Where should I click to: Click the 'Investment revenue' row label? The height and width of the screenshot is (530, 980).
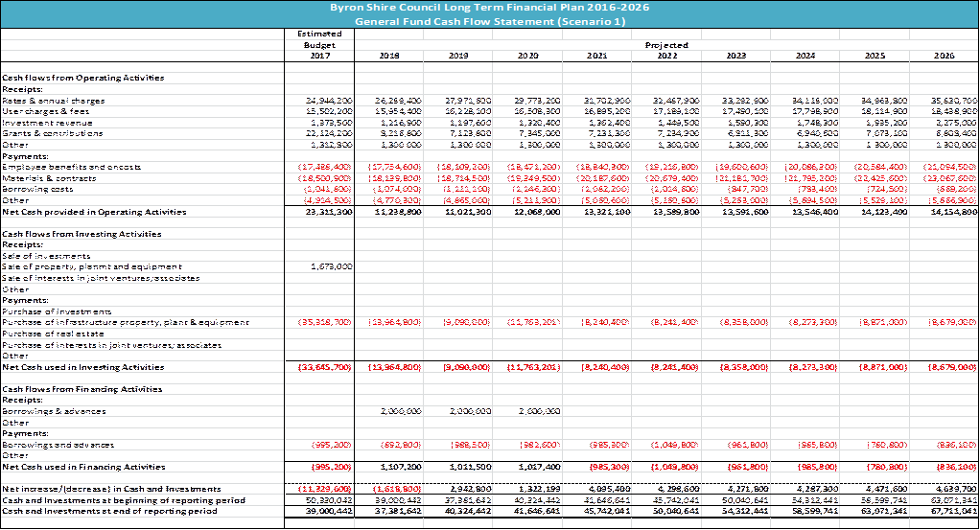click(47, 123)
